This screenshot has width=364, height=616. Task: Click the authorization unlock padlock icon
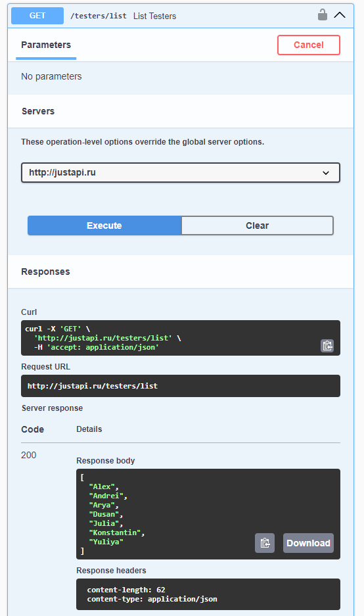pyautogui.click(x=323, y=15)
